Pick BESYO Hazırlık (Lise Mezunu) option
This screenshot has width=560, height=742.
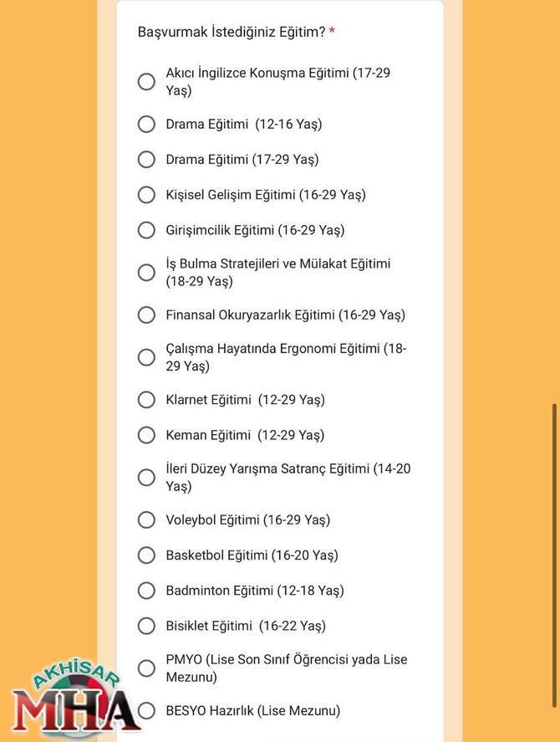coord(146,710)
